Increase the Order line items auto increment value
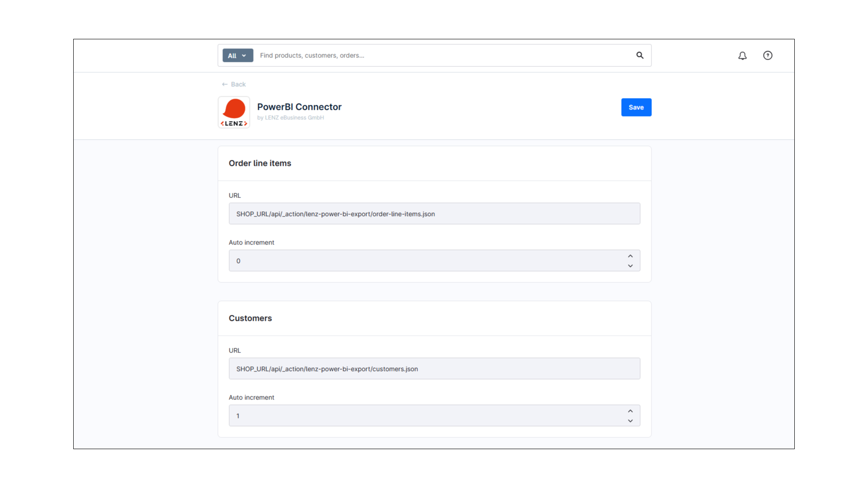868x488 pixels. click(630, 256)
